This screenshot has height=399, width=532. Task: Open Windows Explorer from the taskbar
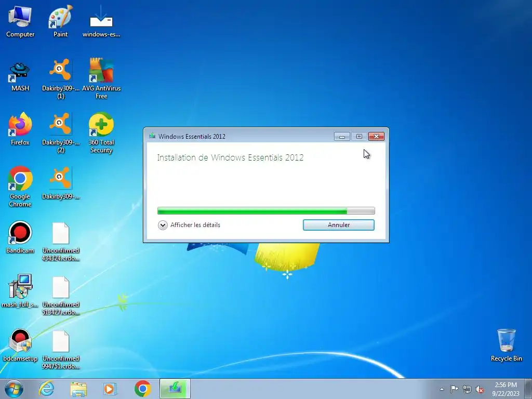click(x=78, y=389)
